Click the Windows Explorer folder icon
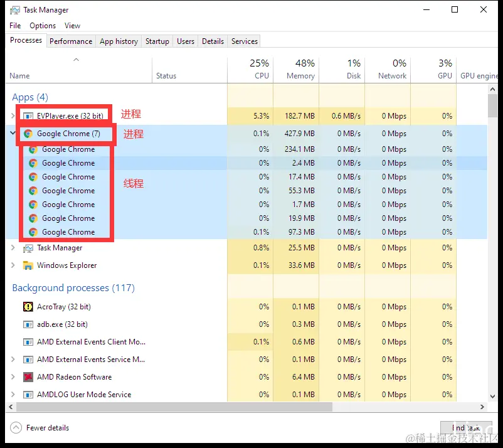 coord(28,265)
